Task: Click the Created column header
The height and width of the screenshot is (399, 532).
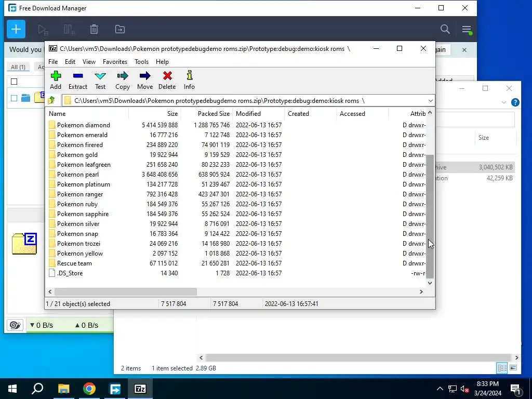Action: coord(311,114)
